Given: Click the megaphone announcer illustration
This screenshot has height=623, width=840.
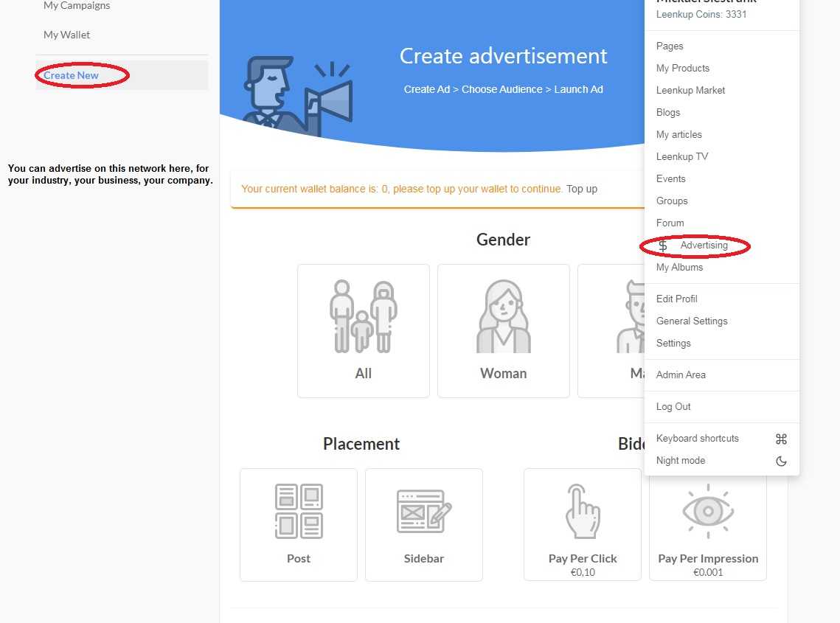Looking at the screenshot, I should [298, 95].
